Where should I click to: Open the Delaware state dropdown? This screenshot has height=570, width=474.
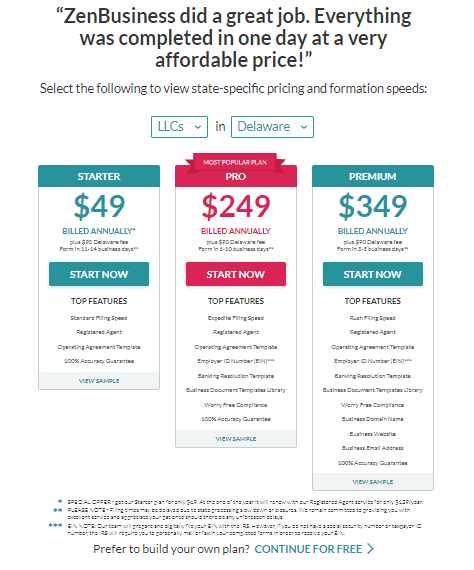point(272,127)
